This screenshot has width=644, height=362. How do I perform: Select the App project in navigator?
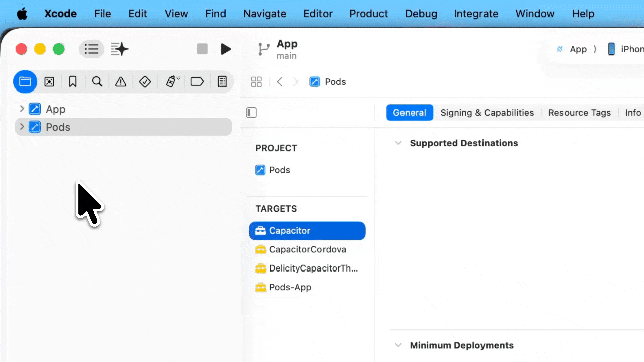pyautogui.click(x=55, y=109)
